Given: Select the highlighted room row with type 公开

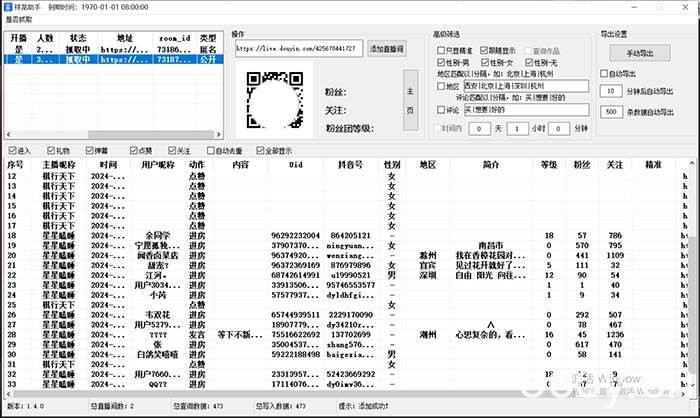Looking at the screenshot, I should 113,59.
